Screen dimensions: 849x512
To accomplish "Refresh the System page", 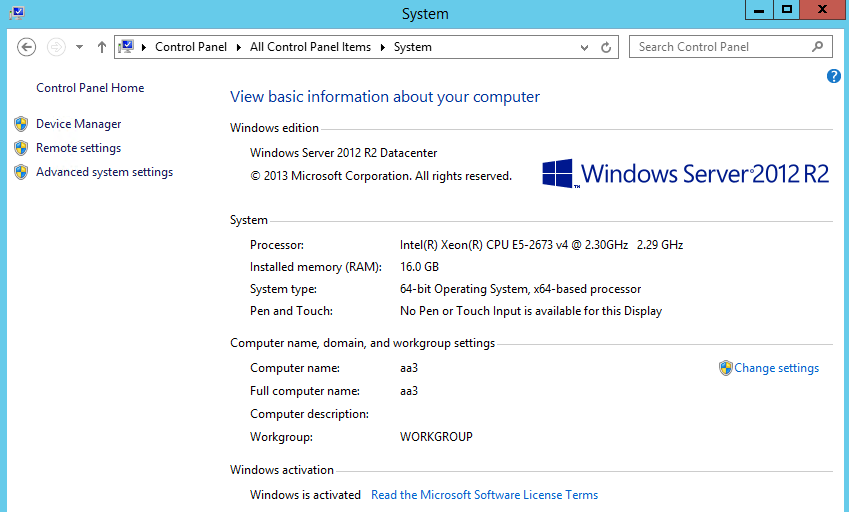I will (606, 47).
